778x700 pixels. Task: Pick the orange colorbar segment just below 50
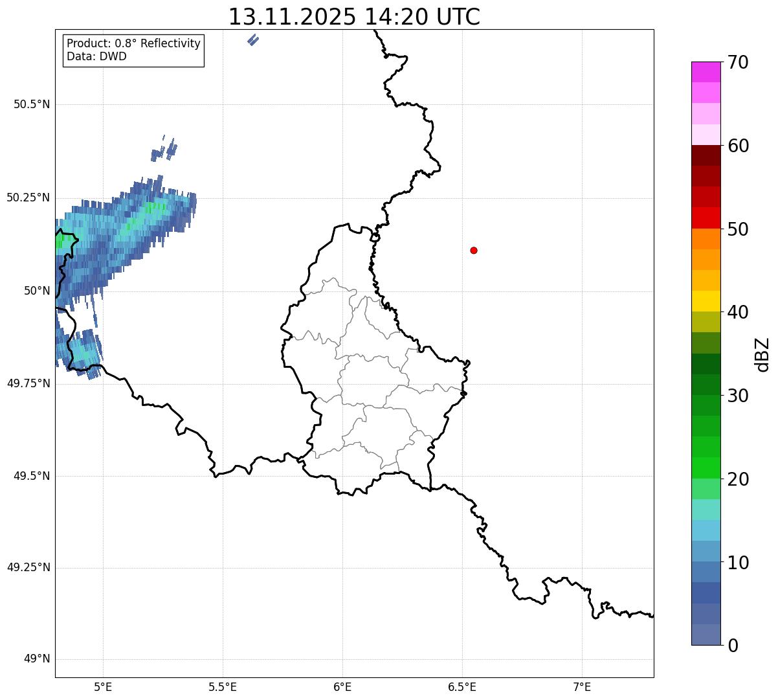click(x=706, y=239)
